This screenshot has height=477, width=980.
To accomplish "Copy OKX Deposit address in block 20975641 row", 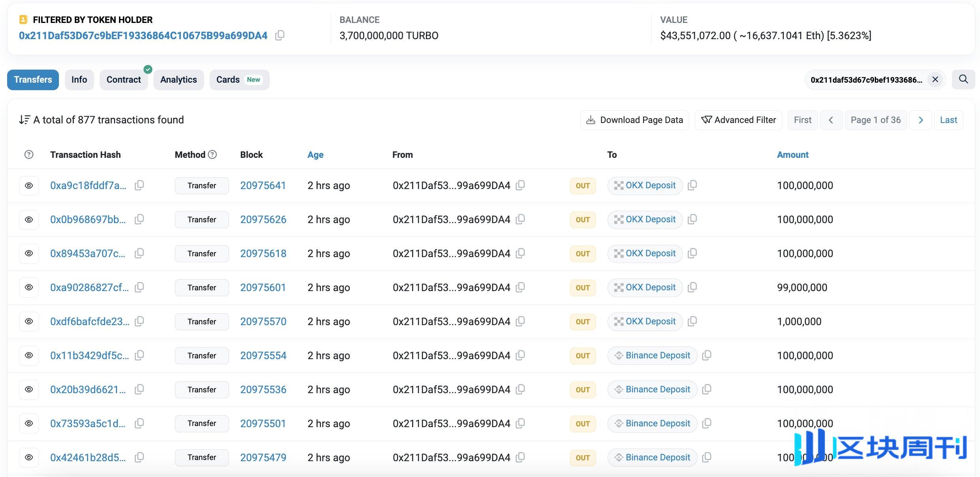I will pyautogui.click(x=692, y=185).
